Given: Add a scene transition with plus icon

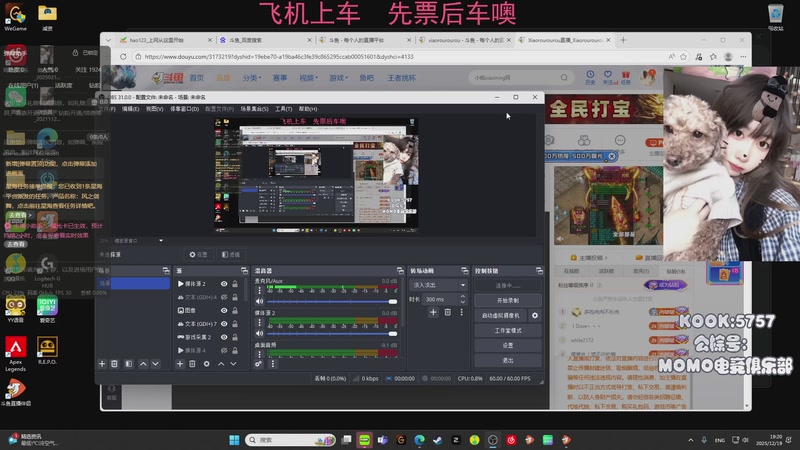Looking at the screenshot, I should click(x=433, y=312).
